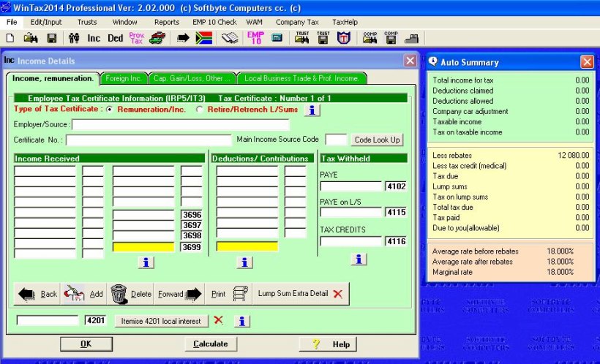600x364 pixels.
Task: Click the cars travel allowance icon
Action: [x=157, y=38]
